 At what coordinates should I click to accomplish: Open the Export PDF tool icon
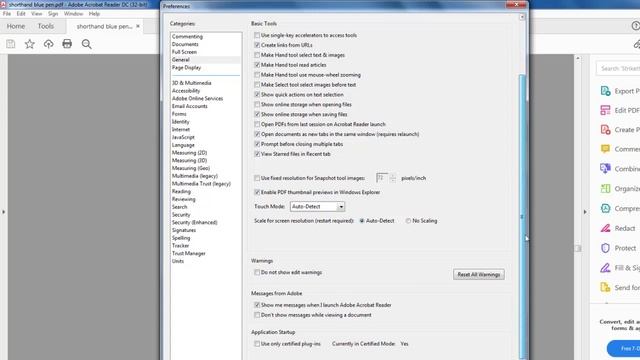tap(605, 91)
